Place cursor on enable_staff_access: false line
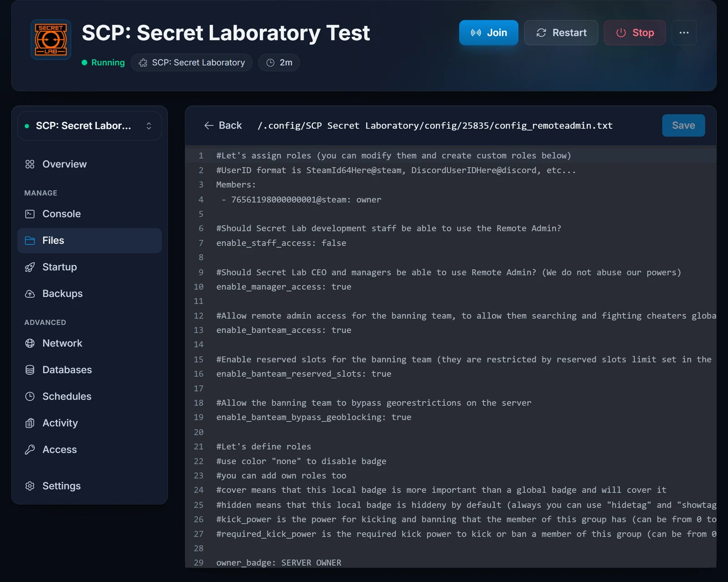The image size is (728, 582). [x=281, y=243]
